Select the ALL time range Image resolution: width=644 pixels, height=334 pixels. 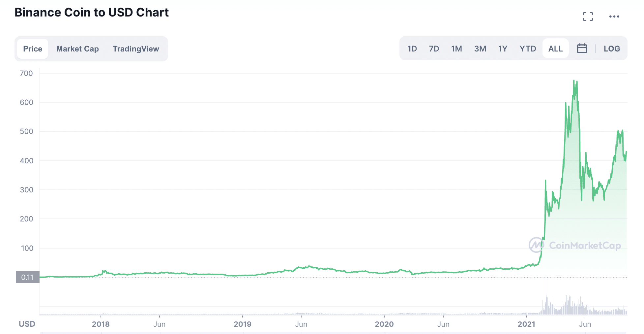coord(555,49)
